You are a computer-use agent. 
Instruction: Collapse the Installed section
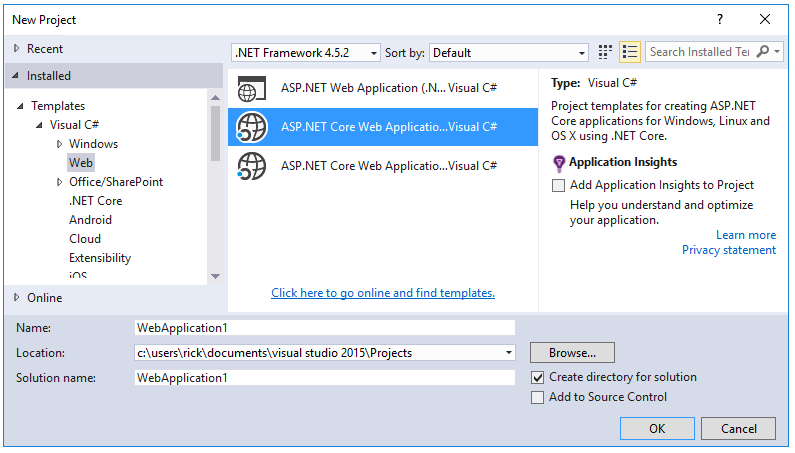pos(16,76)
